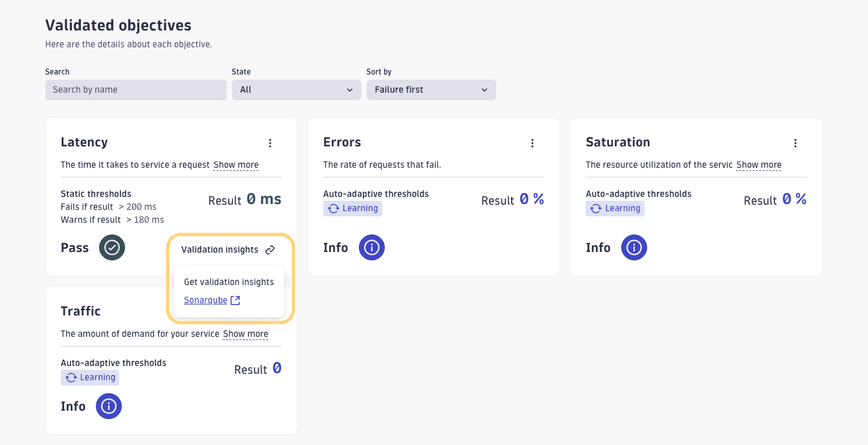This screenshot has width=868, height=445.
Task: Toggle the Learning badge on the Traffic card
Action: click(89, 378)
